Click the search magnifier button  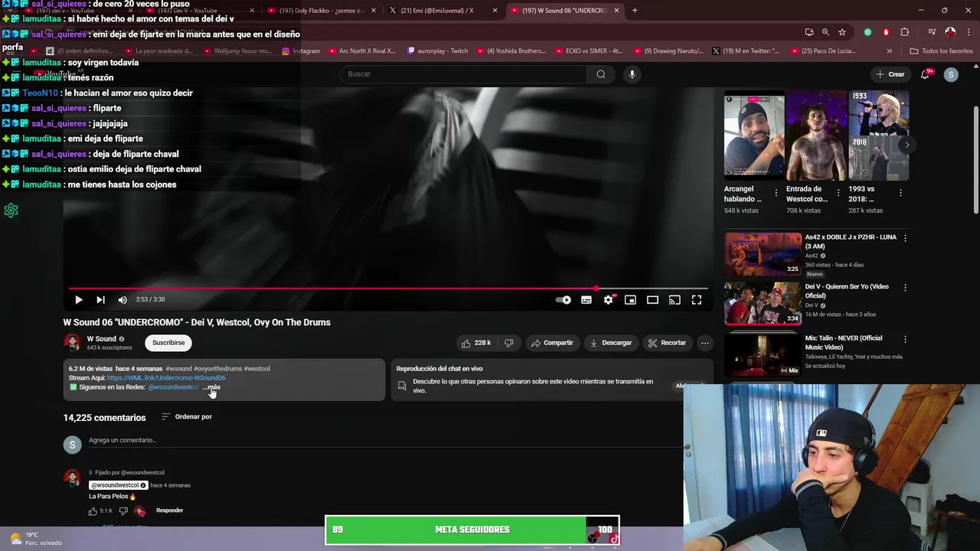[x=601, y=74]
